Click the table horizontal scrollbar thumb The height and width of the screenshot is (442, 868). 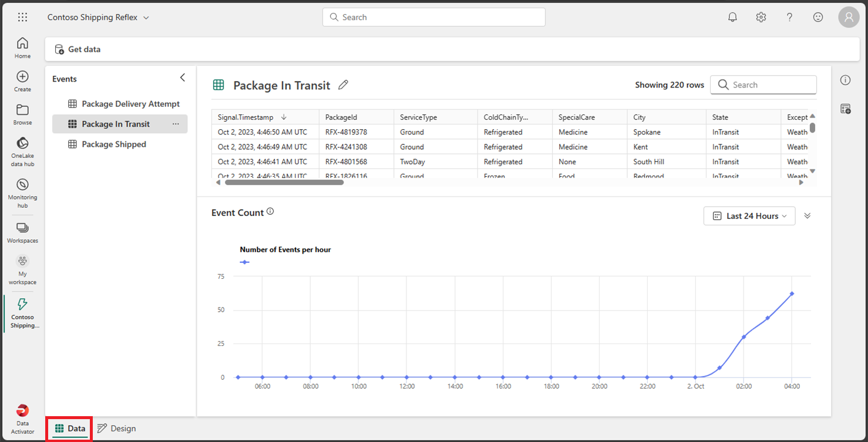pos(284,183)
